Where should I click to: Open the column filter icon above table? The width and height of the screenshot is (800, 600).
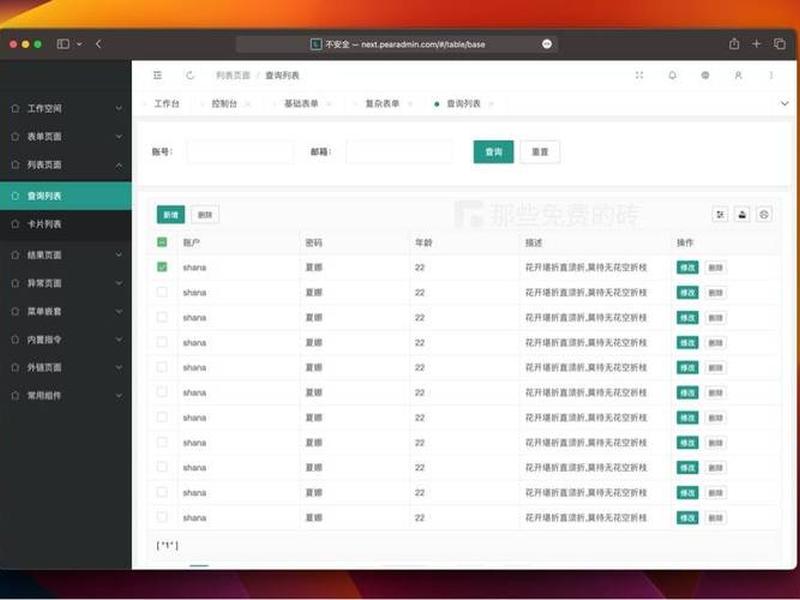(720, 214)
